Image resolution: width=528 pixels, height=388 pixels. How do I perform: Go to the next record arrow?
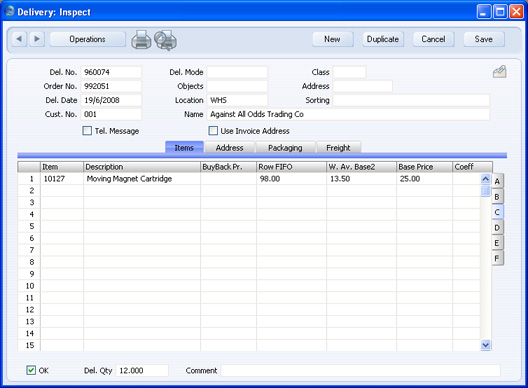tap(37, 39)
